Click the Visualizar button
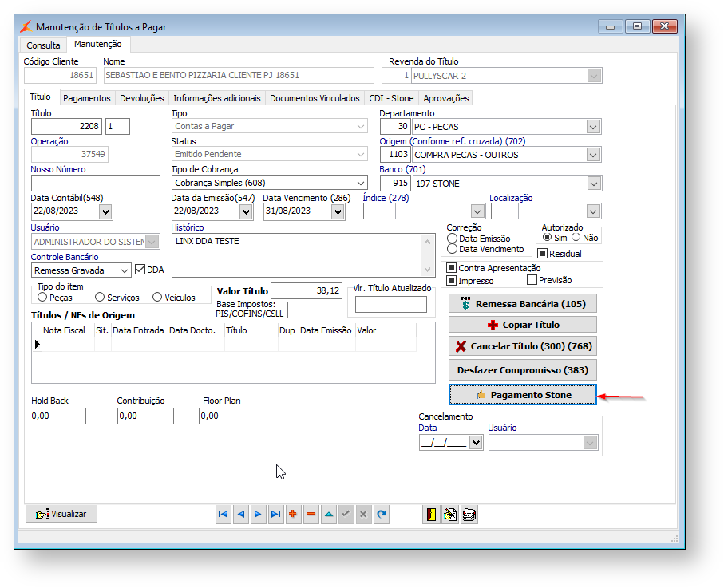Screen dimensions: 724x588 coord(61,514)
